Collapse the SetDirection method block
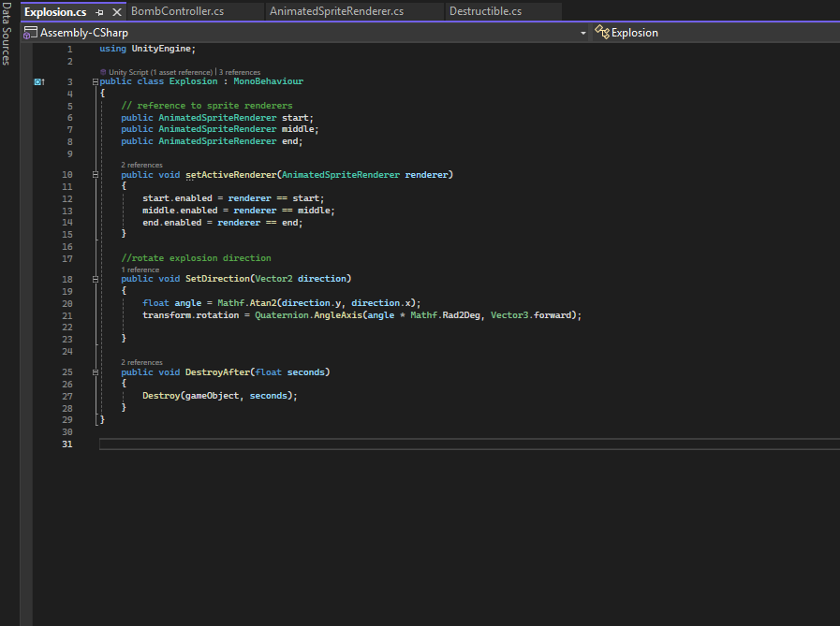 tap(96, 279)
